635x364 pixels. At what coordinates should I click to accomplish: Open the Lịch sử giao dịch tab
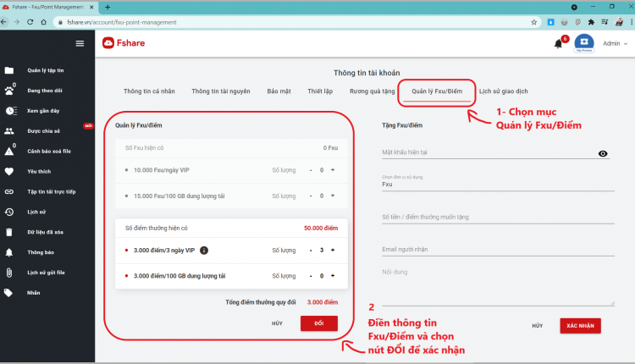(504, 91)
